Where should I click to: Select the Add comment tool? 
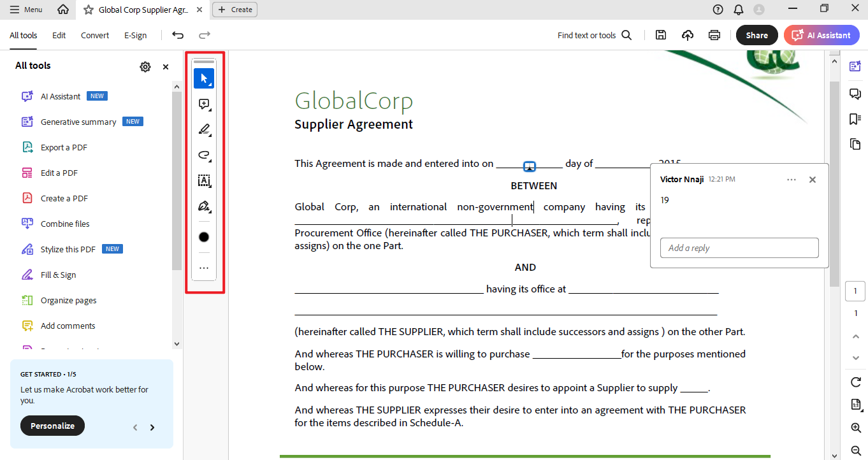(x=204, y=104)
